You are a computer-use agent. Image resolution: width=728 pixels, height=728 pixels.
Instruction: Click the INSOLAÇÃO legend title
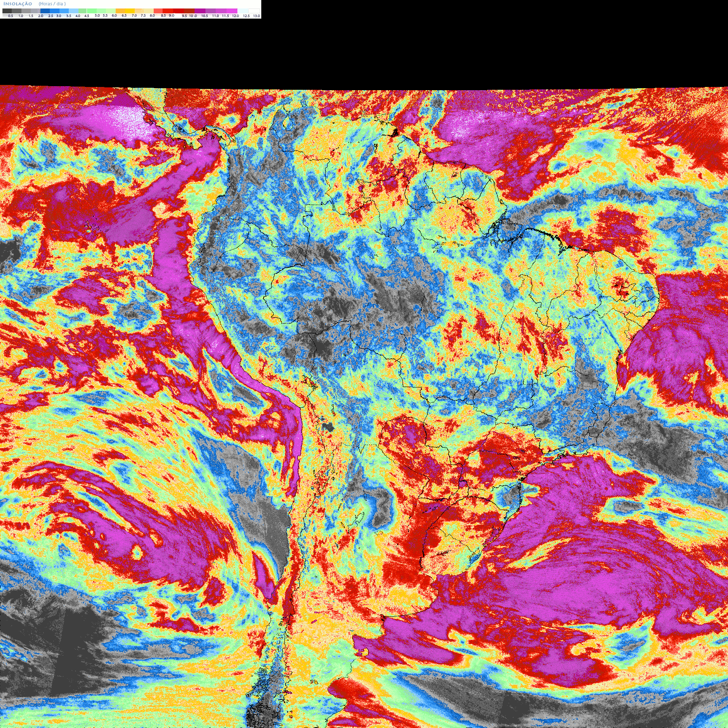click(18, 4)
